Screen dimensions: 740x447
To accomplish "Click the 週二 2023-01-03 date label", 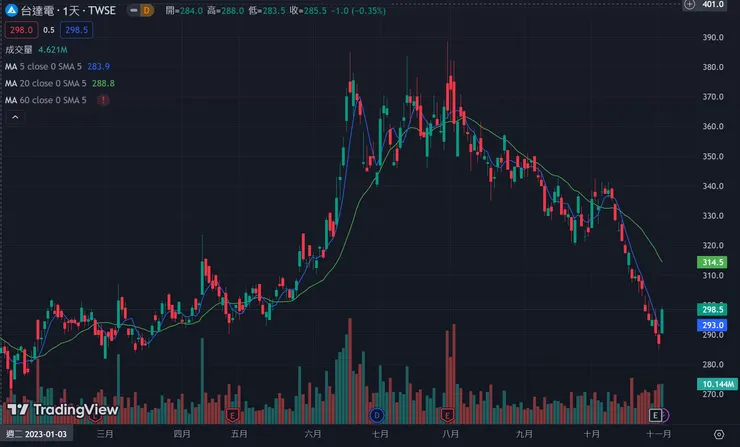I will tap(36, 434).
